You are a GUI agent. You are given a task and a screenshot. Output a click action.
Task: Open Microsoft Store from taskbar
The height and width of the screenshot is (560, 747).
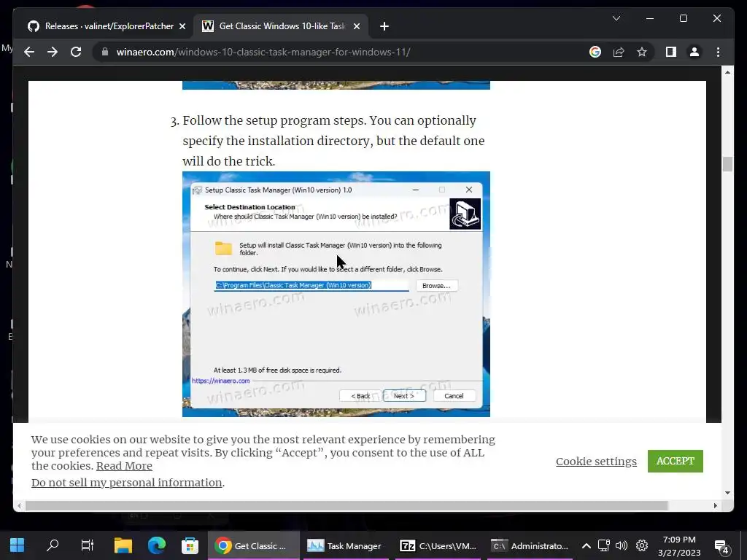coord(190,545)
